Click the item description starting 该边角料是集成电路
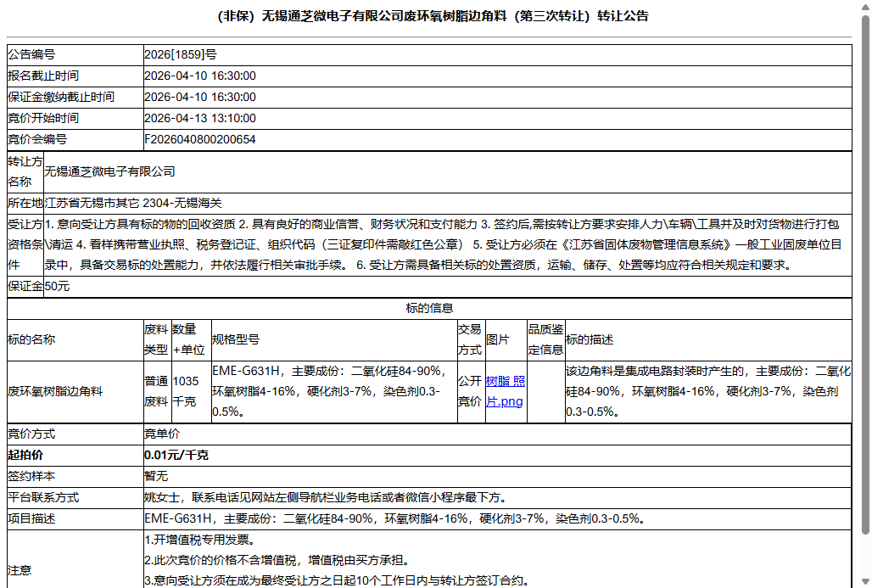This screenshot has height=588, width=872. 708,392
